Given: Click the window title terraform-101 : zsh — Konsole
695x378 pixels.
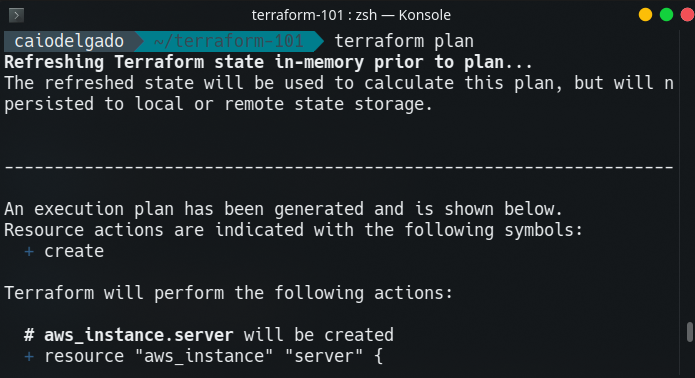Looking at the screenshot, I should coord(351,15).
